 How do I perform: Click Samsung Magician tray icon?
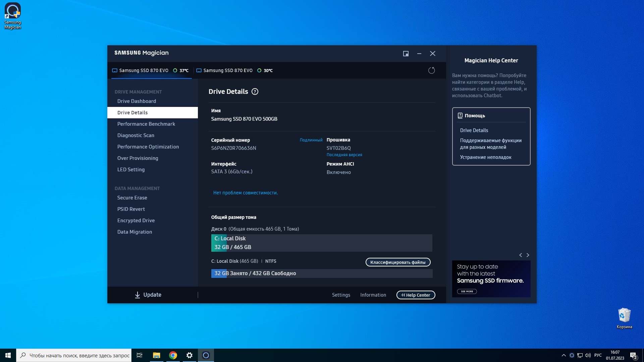572,355
